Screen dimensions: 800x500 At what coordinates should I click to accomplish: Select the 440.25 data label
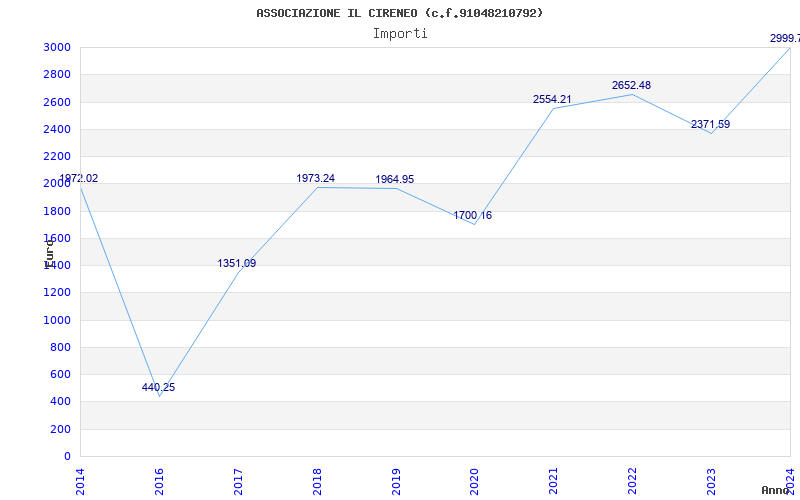coord(158,387)
